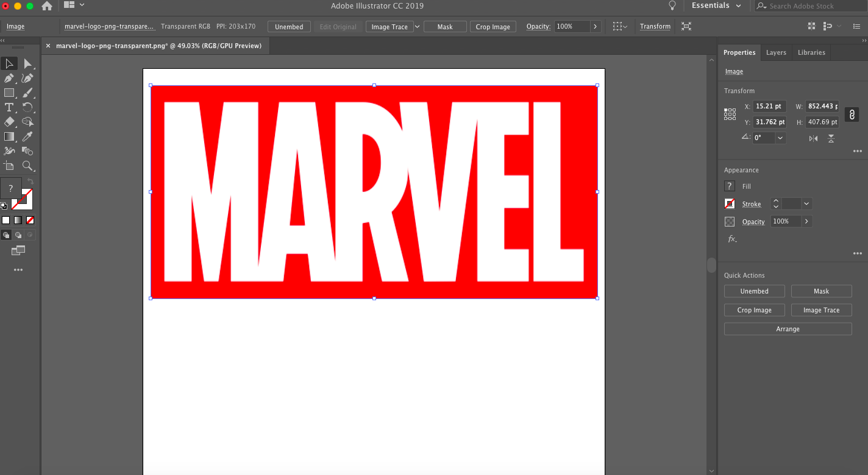Switch to the Layers tab
868x475 pixels.
click(776, 52)
